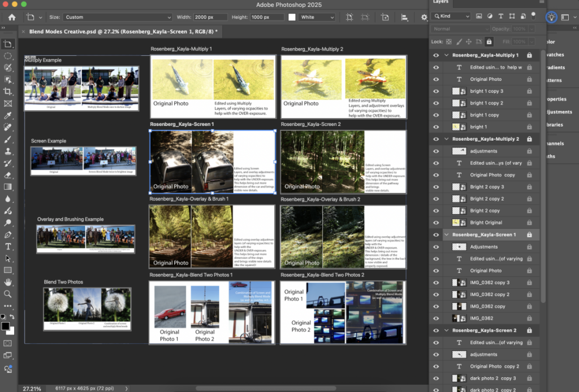Viewport: 579px width, 392px height.
Task: Hide the Rosenberg_Kayla-Screen 1 group
Action: tap(436, 234)
